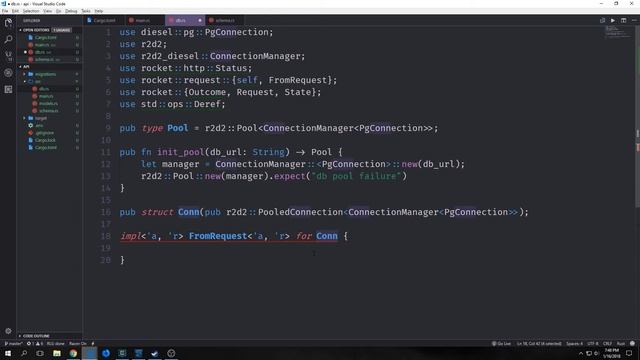
Task: Click the code minimap preview
Action: (x=618, y=32)
